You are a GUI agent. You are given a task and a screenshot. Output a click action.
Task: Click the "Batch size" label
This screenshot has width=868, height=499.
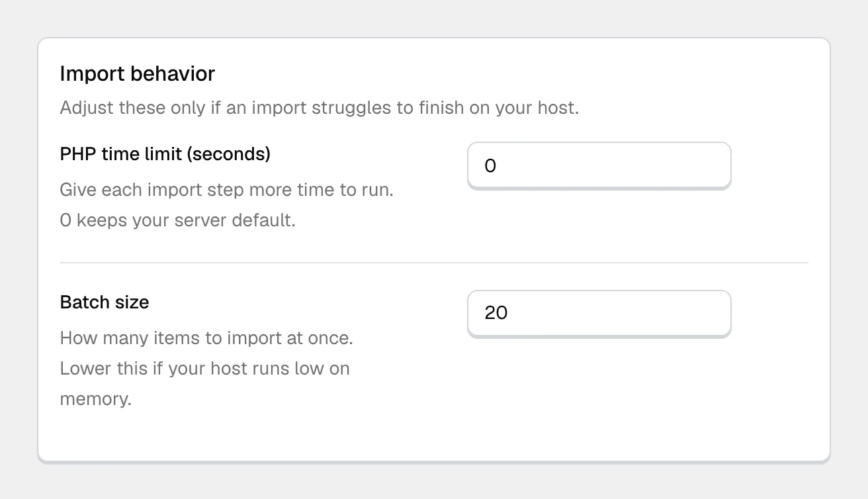(x=105, y=302)
